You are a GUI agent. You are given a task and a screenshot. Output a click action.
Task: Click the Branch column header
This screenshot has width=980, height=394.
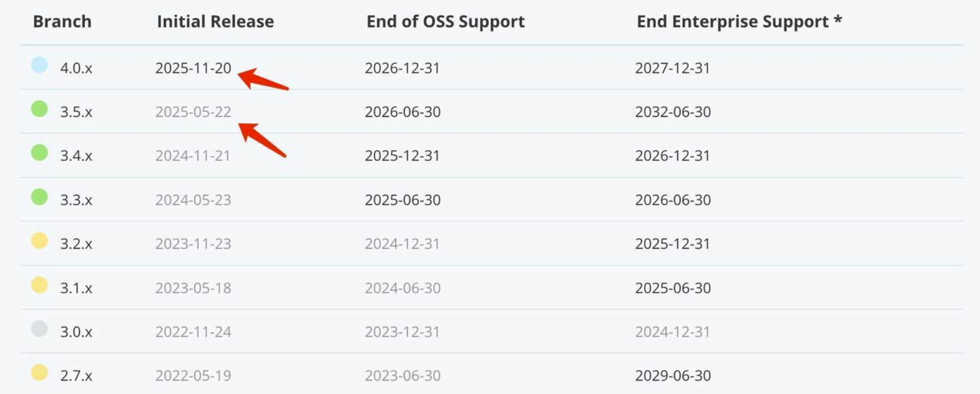click(x=62, y=21)
